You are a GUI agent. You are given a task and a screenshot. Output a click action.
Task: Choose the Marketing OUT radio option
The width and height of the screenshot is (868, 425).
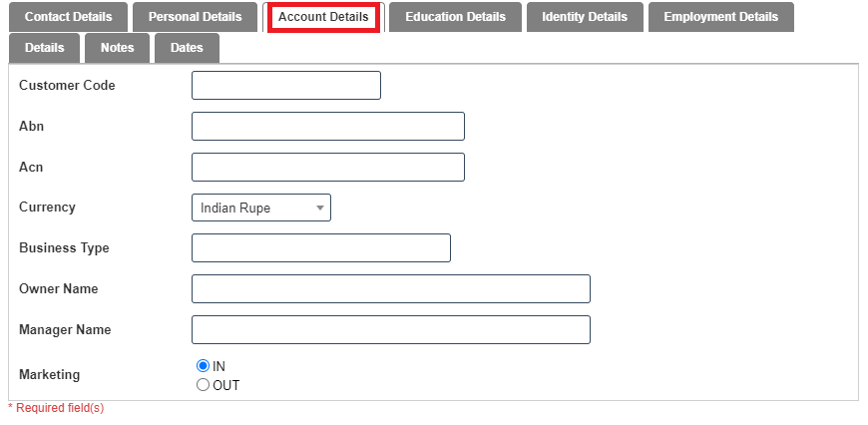204,385
